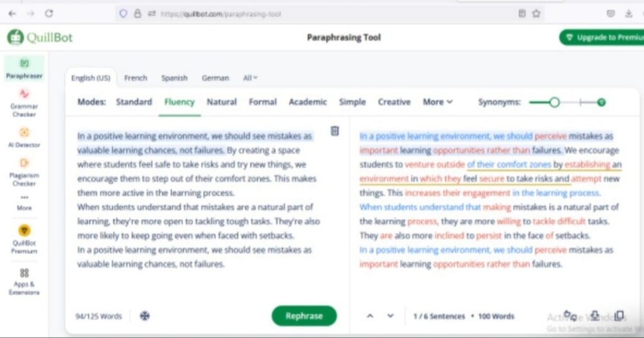Switch to German language tab
The height and width of the screenshot is (338, 644).
[x=215, y=78]
